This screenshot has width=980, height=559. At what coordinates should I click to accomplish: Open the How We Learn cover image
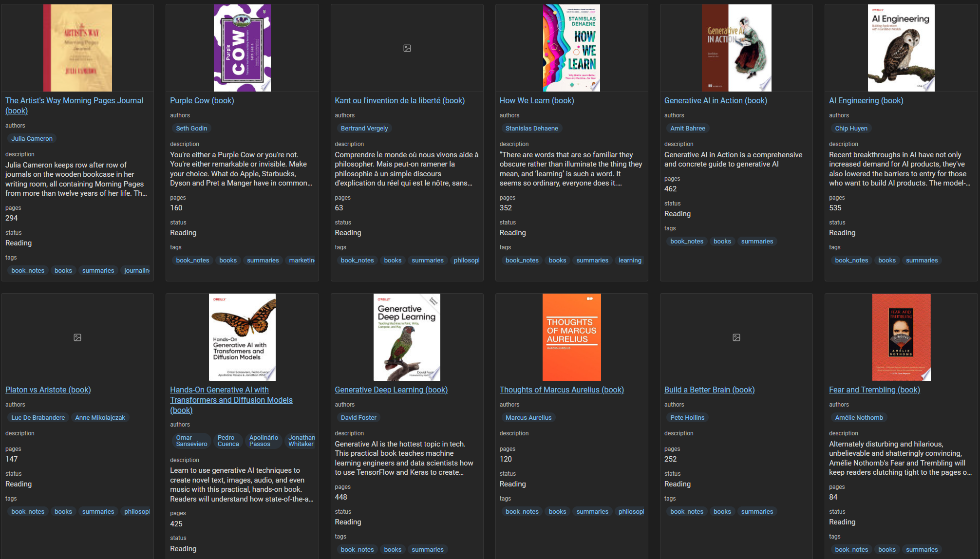click(571, 48)
